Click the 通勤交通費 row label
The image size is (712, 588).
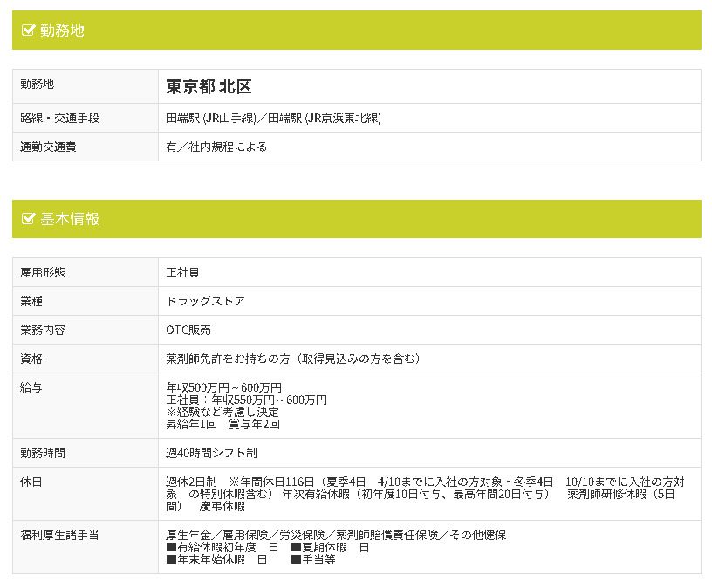(x=48, y=147)
